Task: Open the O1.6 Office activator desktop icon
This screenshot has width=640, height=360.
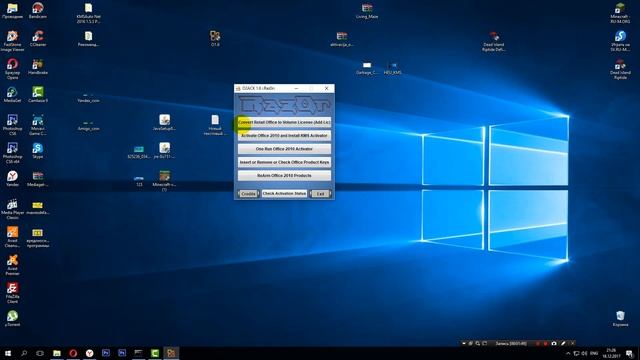Action: 215,38
